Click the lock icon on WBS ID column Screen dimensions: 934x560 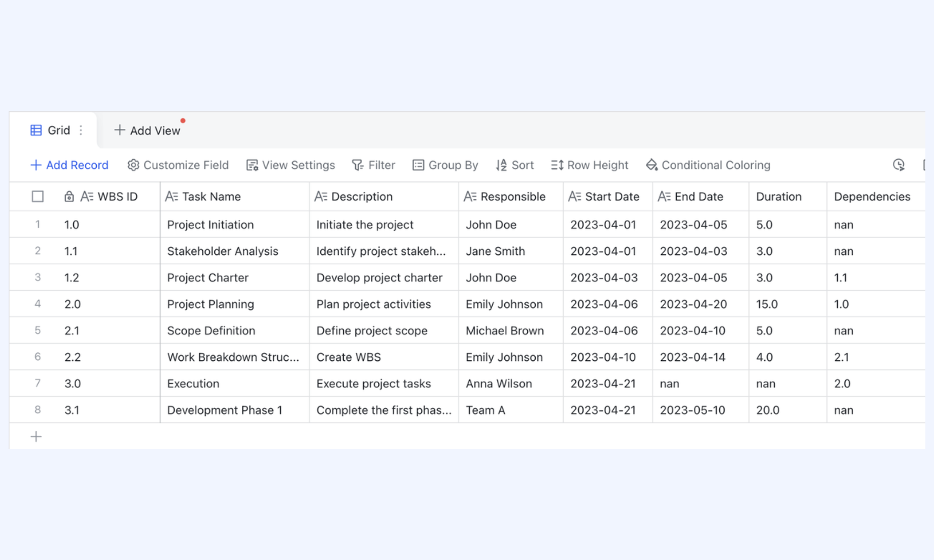69,196
